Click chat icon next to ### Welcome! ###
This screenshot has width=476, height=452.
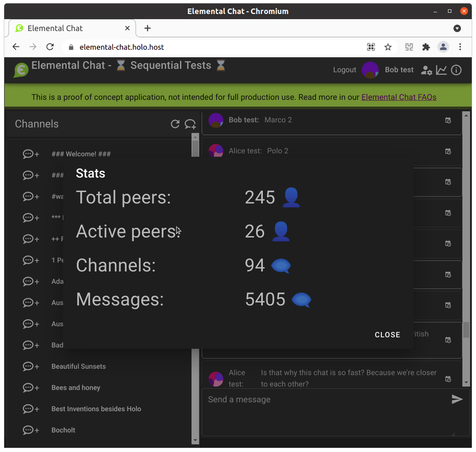[31, 154]
